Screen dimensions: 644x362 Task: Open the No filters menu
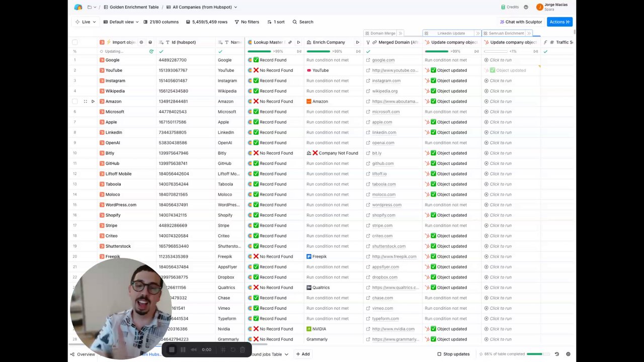click(x=247, y=22)
